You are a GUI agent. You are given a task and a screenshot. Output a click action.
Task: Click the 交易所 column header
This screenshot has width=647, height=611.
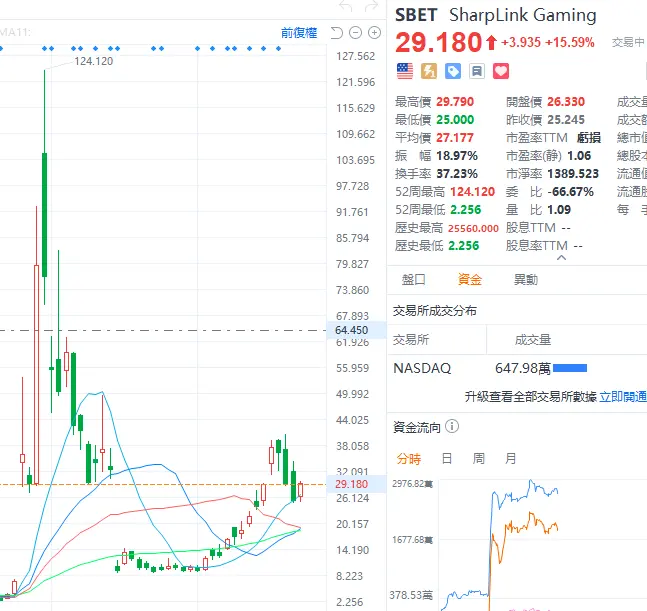[x=411, y=340]
